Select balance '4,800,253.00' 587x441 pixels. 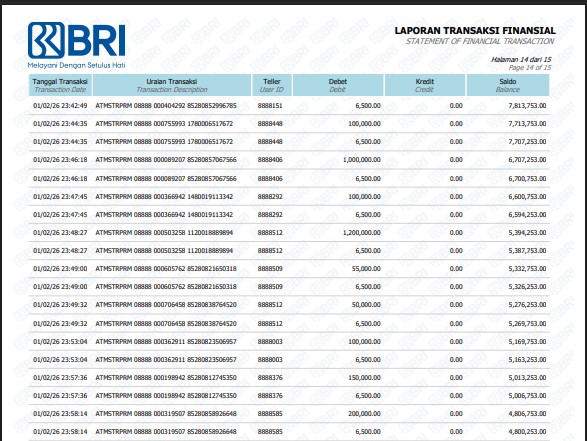(x=527, y=432)
